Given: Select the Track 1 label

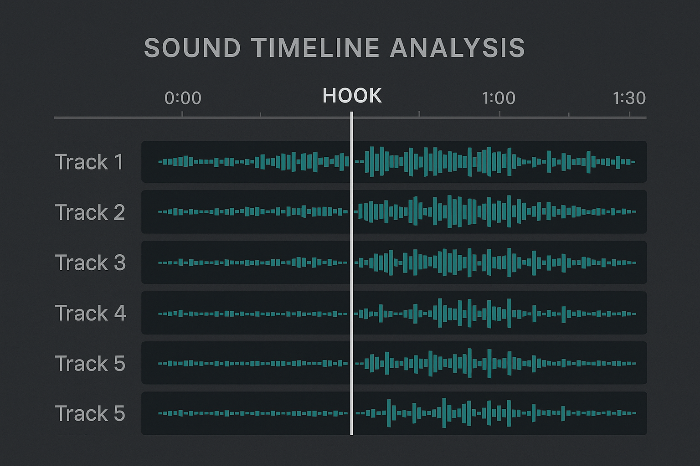Looking at the screenshot, I should click(x=89, y=162).
